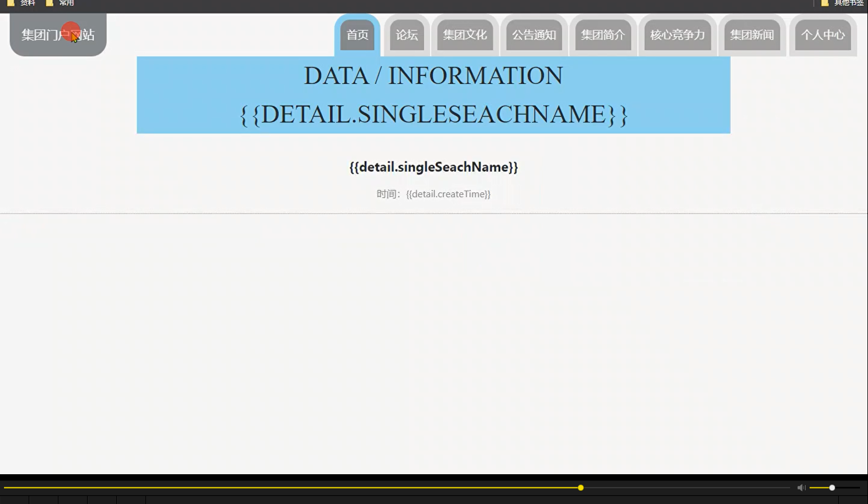Click the DATA / INFORMATION banner heading
This screenshot has width=868, height=504.
433,76
